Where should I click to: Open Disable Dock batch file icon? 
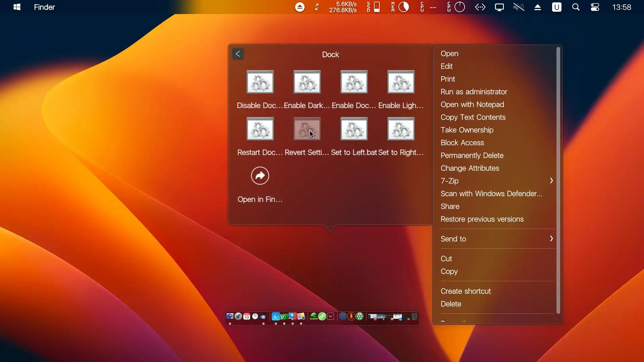pos(260,82)
